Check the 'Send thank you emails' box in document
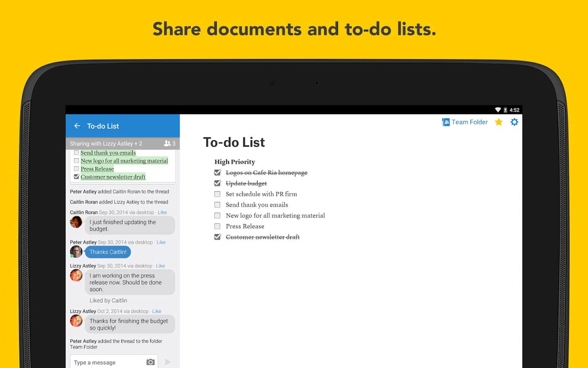Image resolution: width=588 pixels, height=368 pixels. 217,205
